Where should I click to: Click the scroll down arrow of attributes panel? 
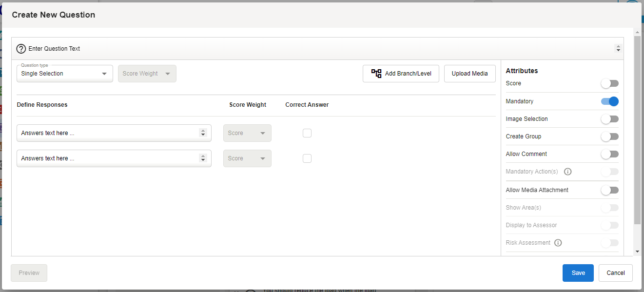(x=637, y=251)
